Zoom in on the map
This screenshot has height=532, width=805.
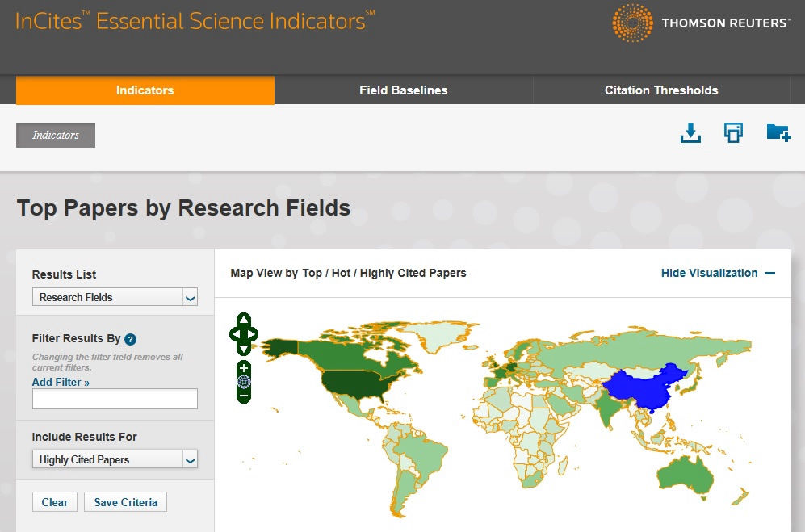click(244, 368)
